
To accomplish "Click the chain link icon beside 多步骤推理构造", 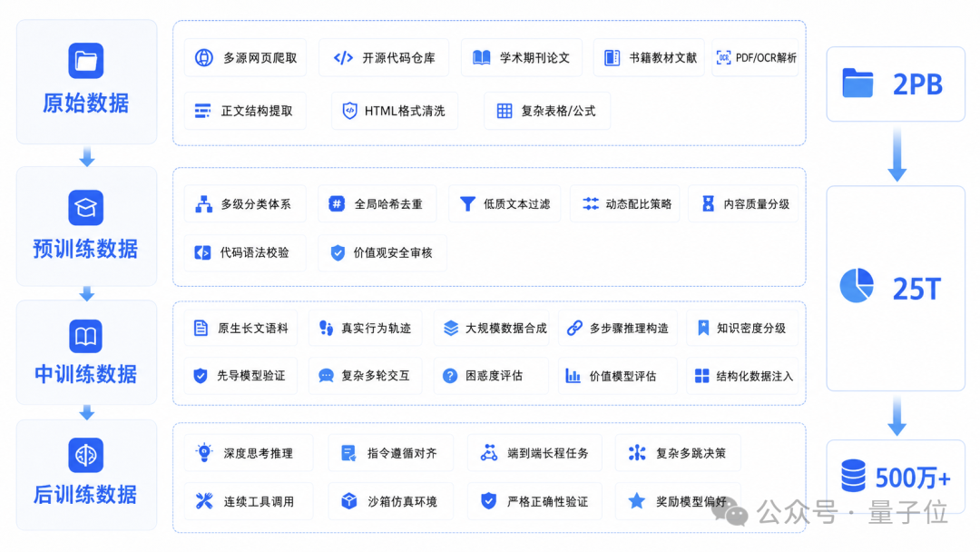I will [x=574, y=328].
